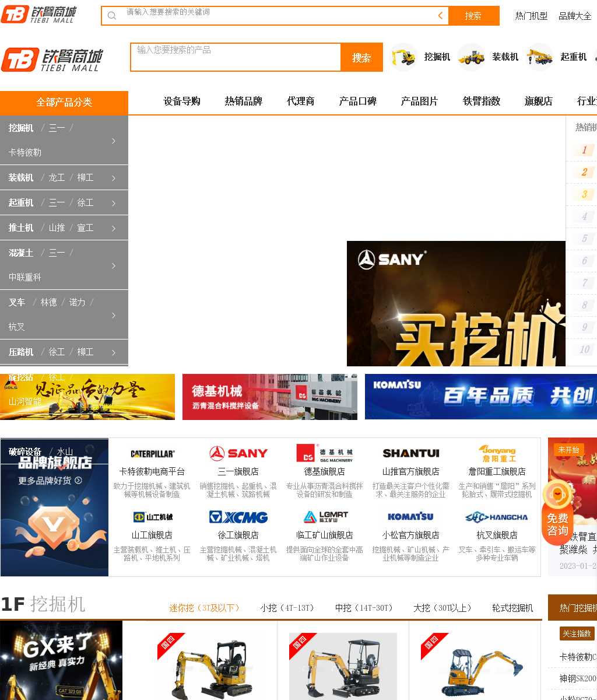The height and width of the screenshot is (700, 597).
Task: Open the 小松官方旗舰店 store link
Action: (411, 535)
